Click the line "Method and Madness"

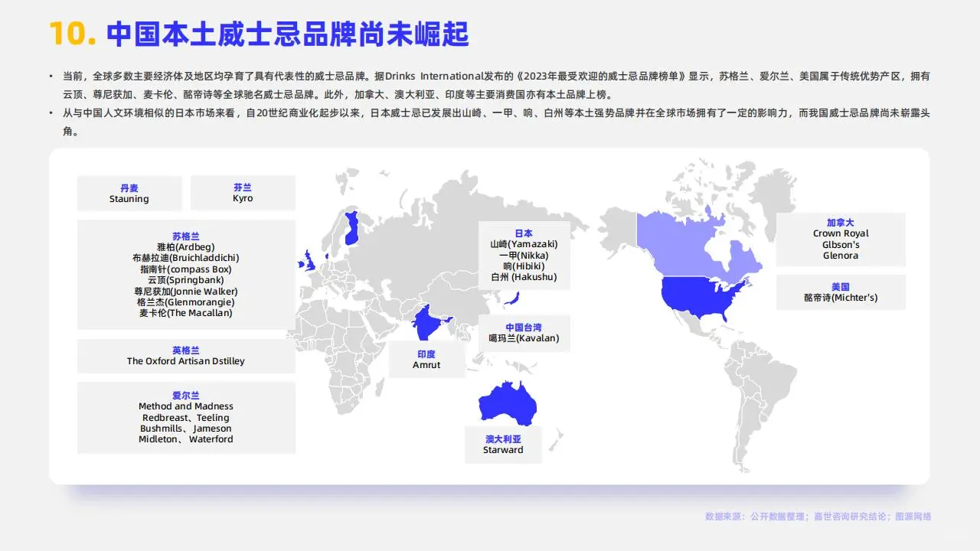185,406
